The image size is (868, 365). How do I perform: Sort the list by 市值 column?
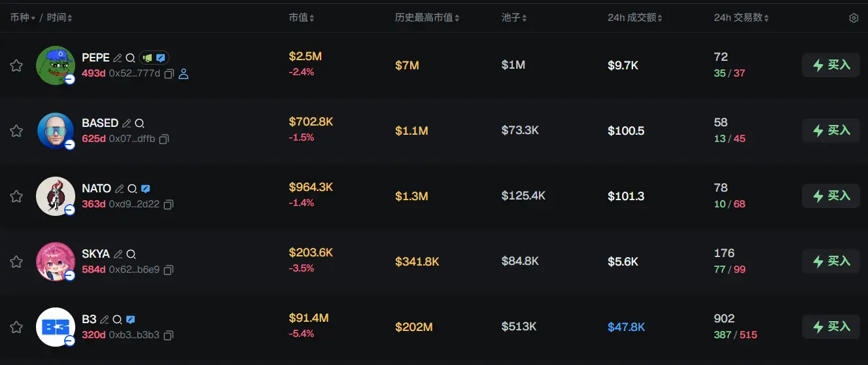[x=302, y=18]
